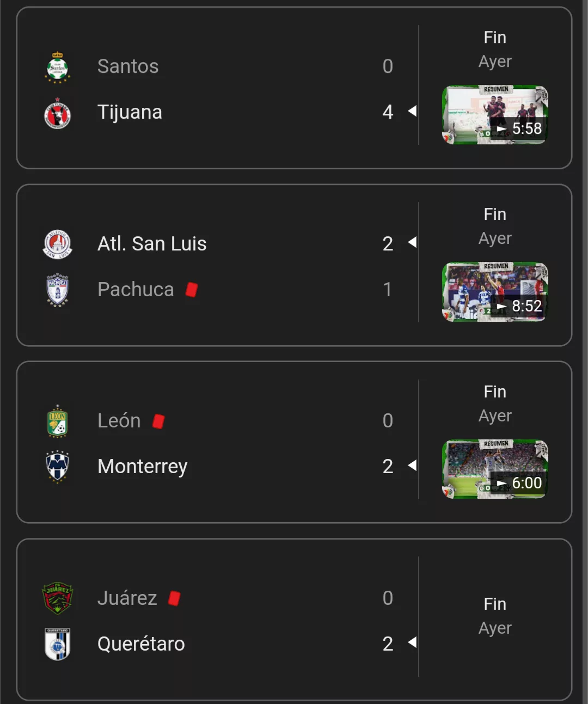Play the San Luis vs Pachuca 8:52 summary
This screenshot has height=704, width=588.
(x=495, y=292)
